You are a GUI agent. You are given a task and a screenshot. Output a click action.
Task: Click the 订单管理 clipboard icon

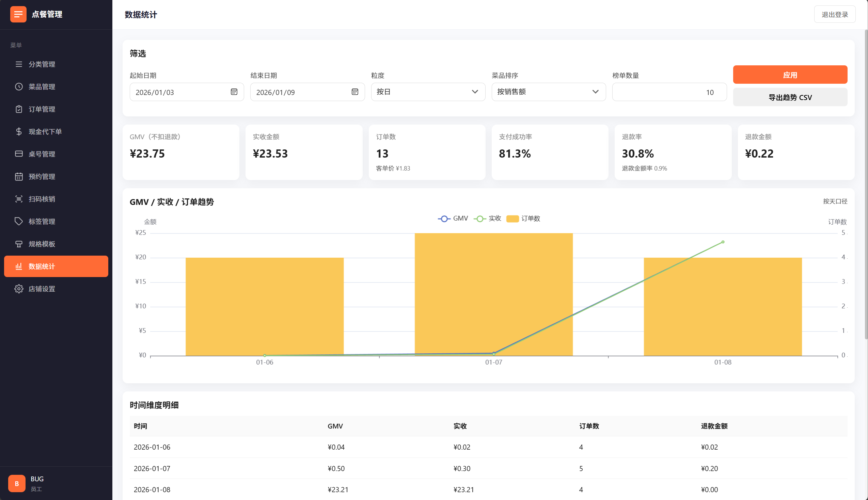tap(19, 109)
